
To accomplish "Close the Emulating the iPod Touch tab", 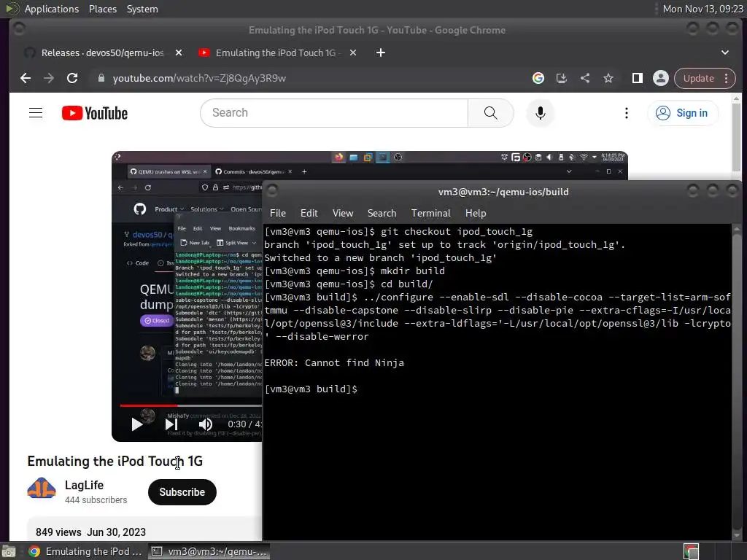I will pos(353,52).
